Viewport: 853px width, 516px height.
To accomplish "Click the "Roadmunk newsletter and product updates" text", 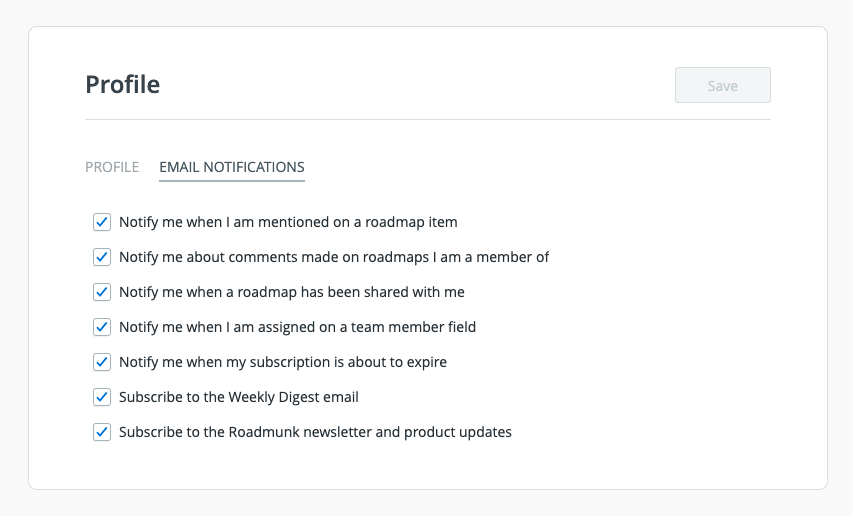I will 315,432.
